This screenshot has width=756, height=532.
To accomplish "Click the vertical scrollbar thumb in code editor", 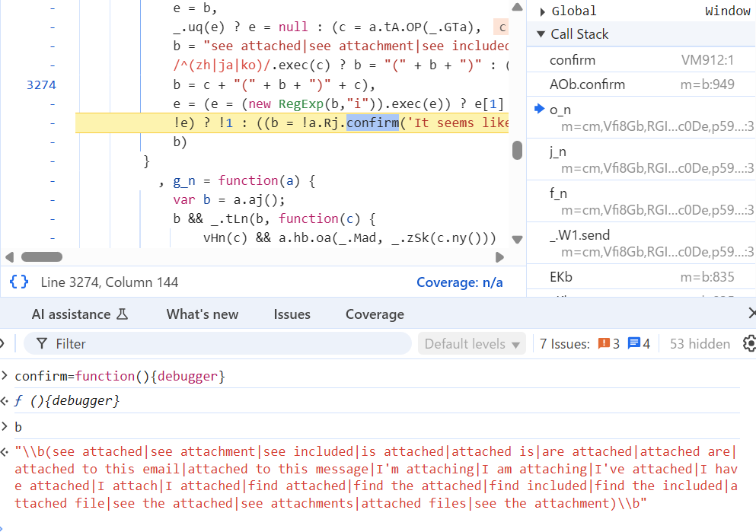I will (518, 150).
